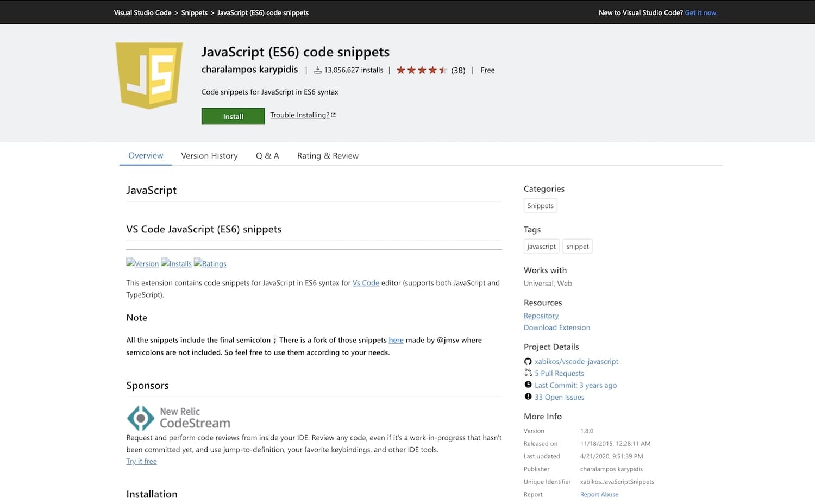Select the Snippets category chip
Image resolution: width=815 pixels, height=504 pixels.
541,205
